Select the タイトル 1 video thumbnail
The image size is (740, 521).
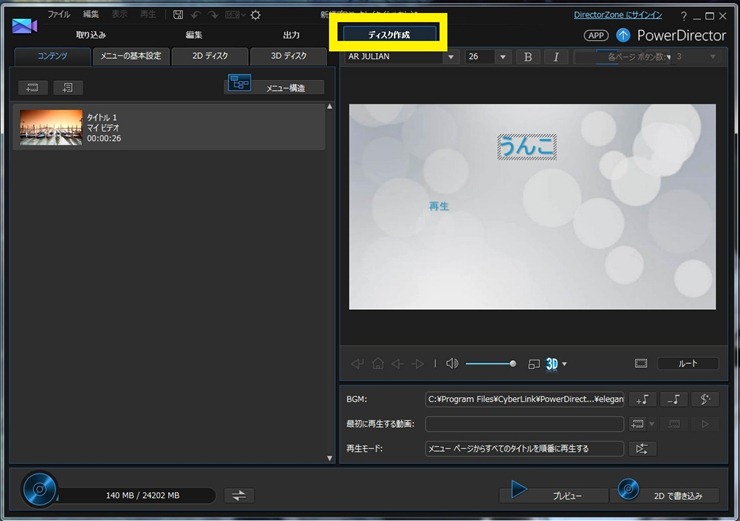[51, 128]
